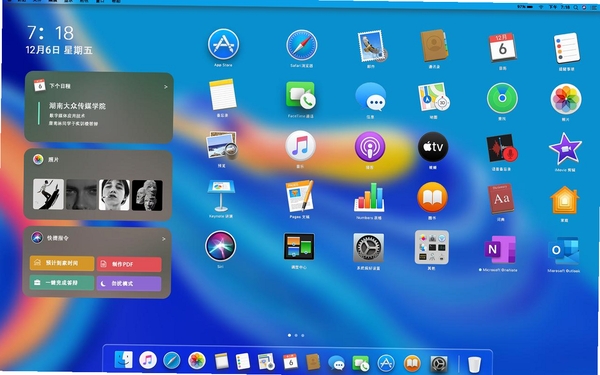Open App Store from the app grid
Image resolution: width=600 pixels, height=375 pixels.
pyautogui.click(x=223, y=44)
